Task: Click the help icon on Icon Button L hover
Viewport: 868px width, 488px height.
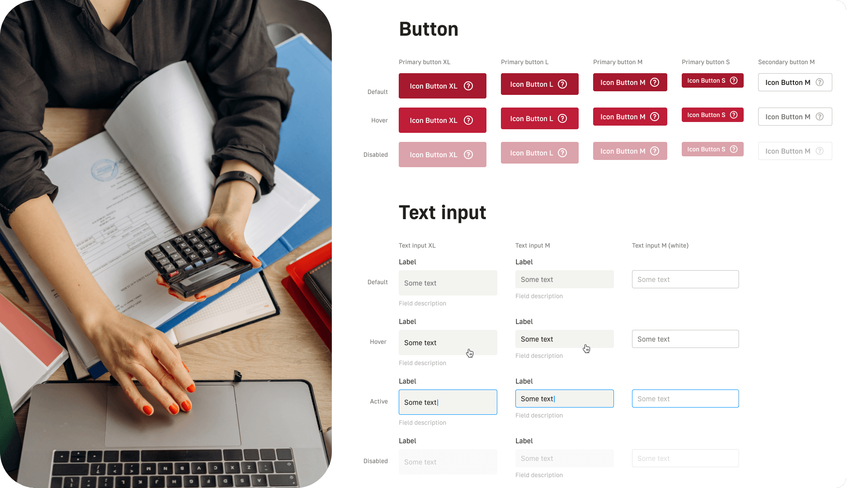Action: click(x=562, y=118)
